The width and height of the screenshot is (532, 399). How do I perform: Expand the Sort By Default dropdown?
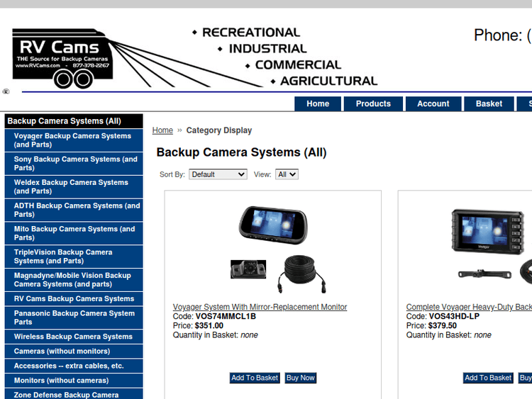218,174
